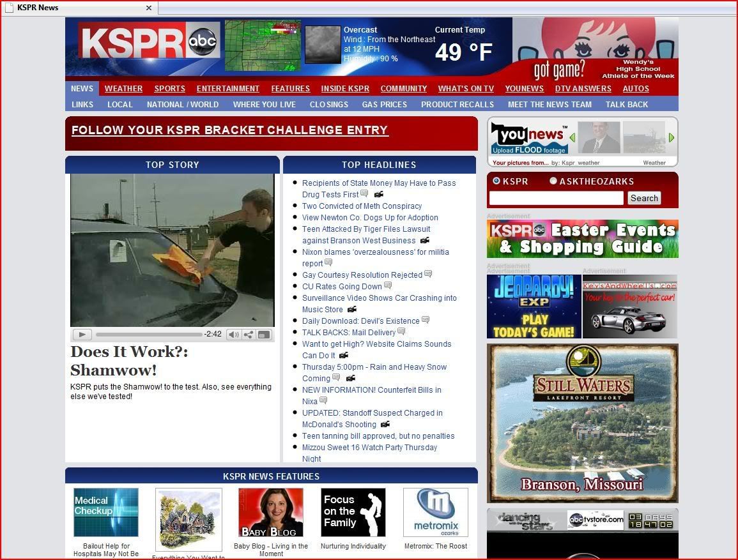This screenshot has height=560, width=738.
Task: Click the video progress bar
Action: pyautogui.click(x=148, y=335)
